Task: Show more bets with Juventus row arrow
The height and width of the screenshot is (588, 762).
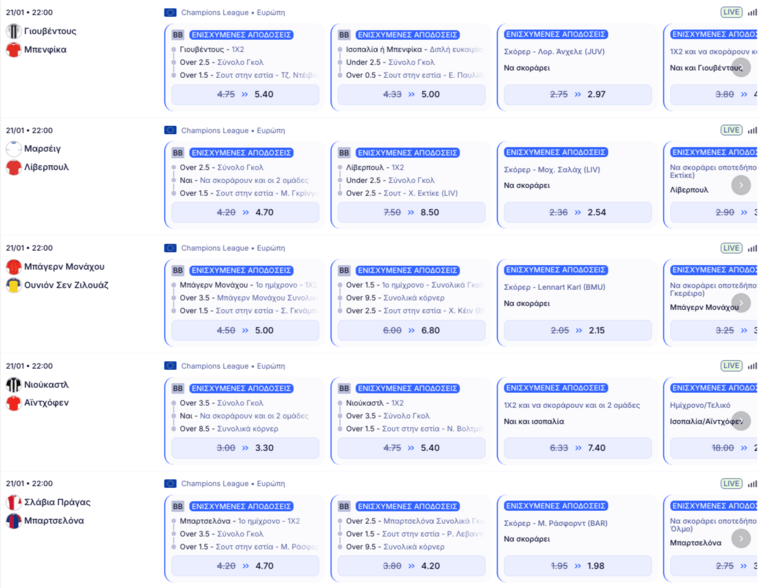Action: coord(741,67)
